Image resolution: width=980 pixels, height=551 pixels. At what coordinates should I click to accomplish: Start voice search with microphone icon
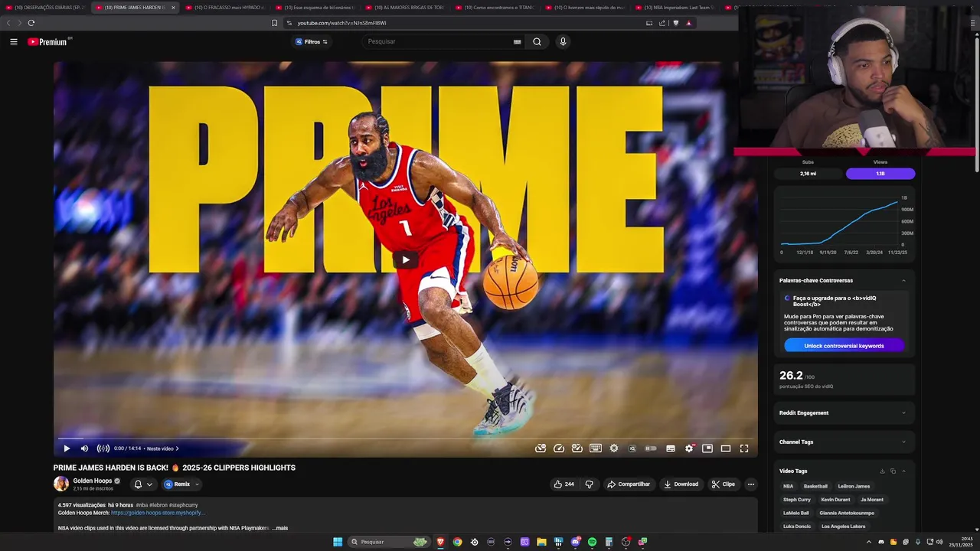(x=563, y=42)
